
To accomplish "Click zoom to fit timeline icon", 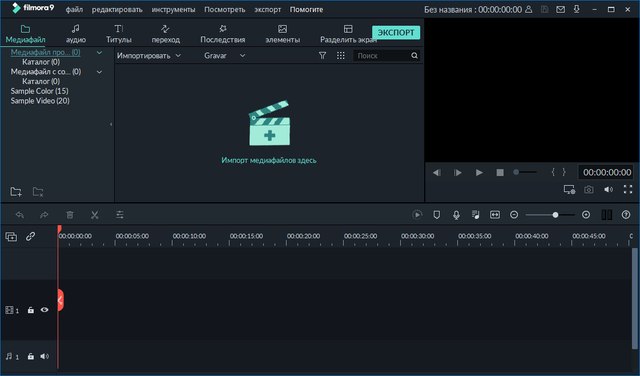I will [495, 215].
